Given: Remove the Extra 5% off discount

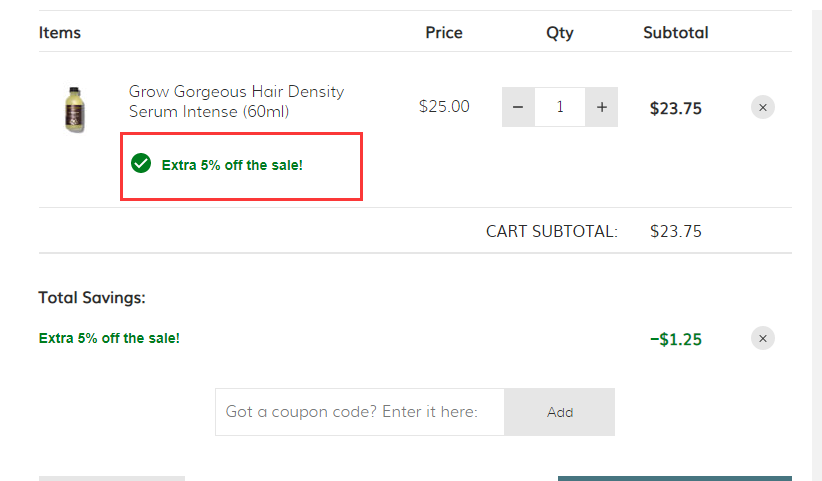Looking at the screenshot, I should (763, 338).
